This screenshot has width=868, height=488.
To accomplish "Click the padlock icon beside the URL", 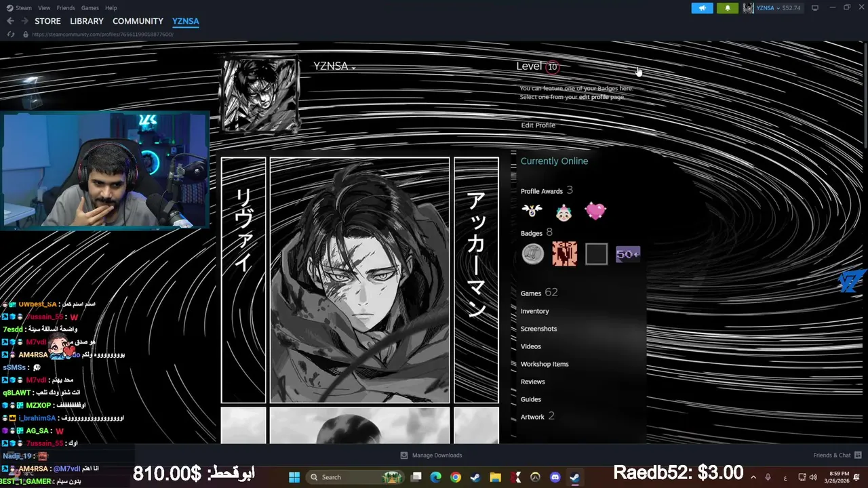I will (x=26, y=34).
